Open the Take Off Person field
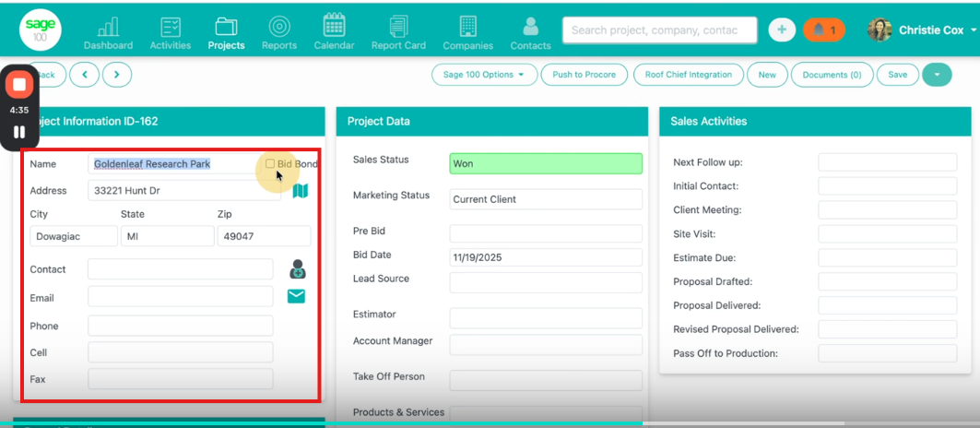Image resolution: width=980 pixels, height=428 pixels. pos(546,380)
